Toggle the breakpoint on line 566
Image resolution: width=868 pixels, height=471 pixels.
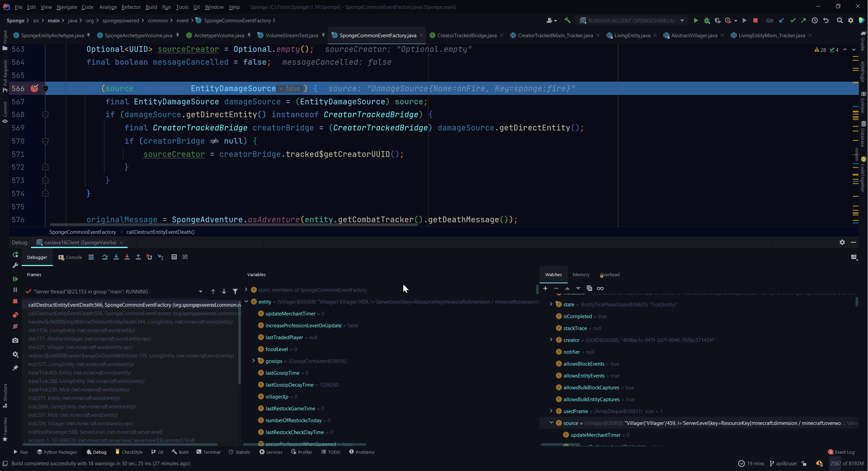click(x=35, y=88)
